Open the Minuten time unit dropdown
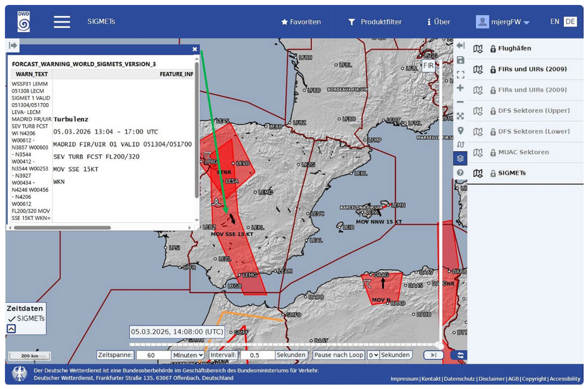This screenshot has height=389, width=588. [188, 355]
